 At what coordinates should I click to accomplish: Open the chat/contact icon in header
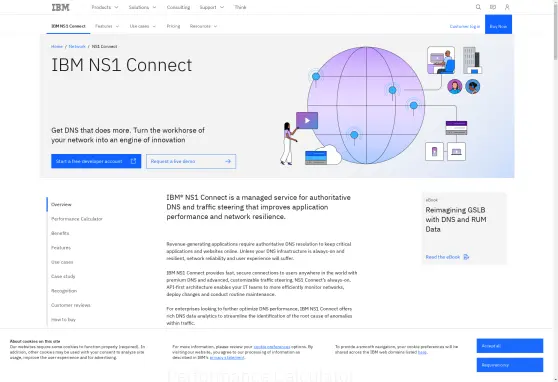tap(493, 7)
